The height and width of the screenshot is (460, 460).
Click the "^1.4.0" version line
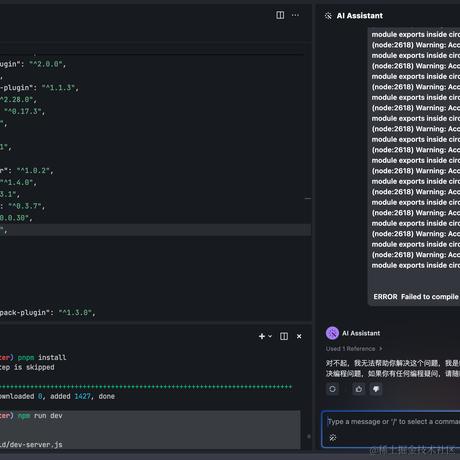pos(18,183)
